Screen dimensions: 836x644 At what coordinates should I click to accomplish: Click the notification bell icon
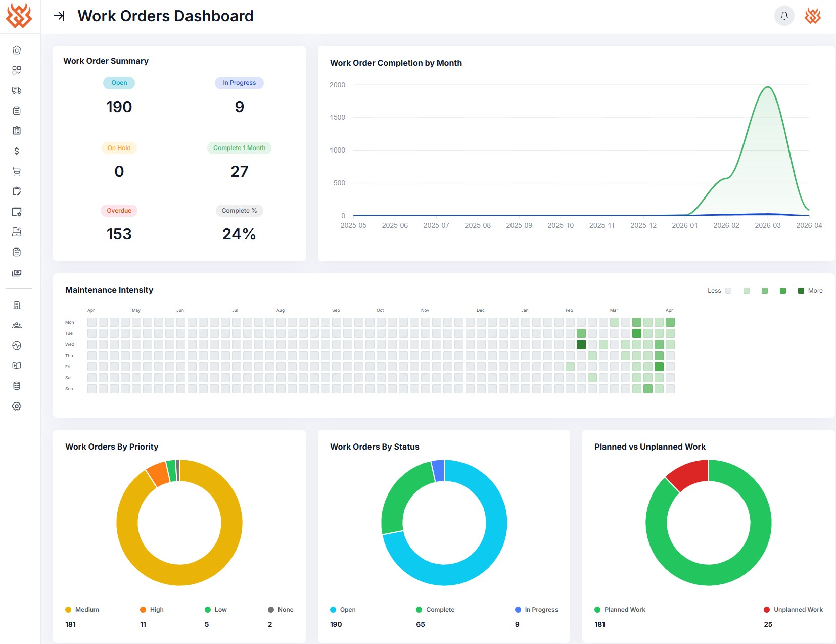(784, 16)
